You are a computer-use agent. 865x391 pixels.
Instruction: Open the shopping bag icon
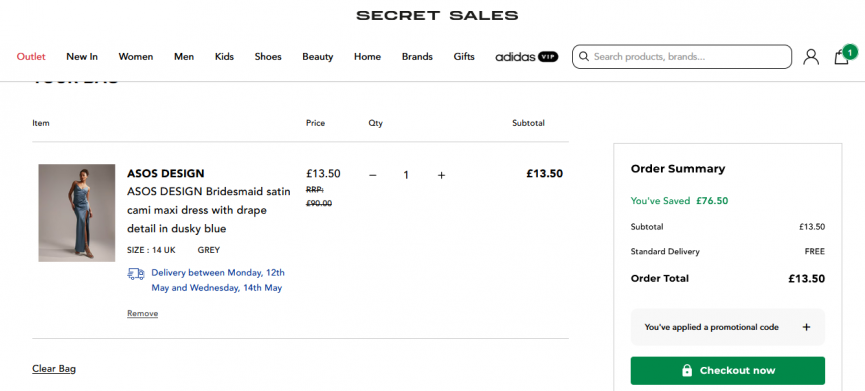click(842, 57)
